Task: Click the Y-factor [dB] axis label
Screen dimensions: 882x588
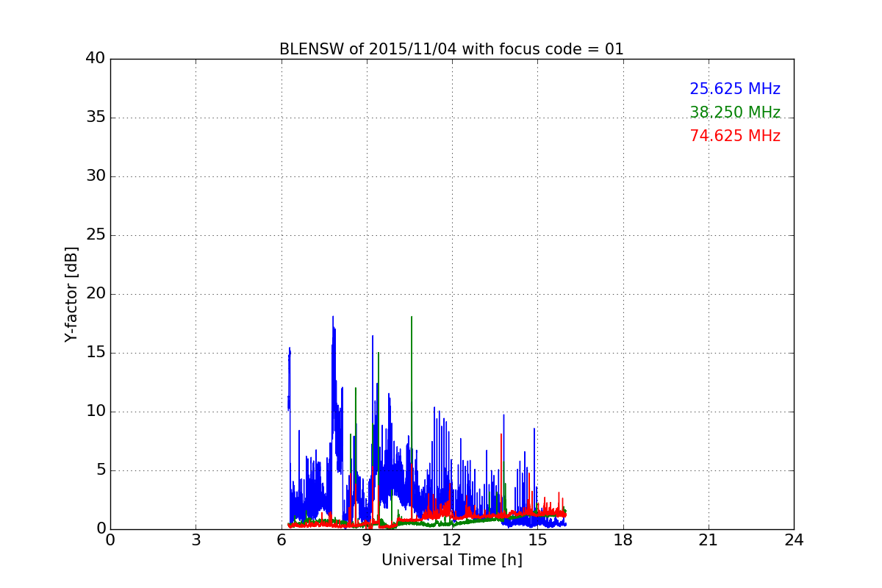Action: (x=71, y=294)
